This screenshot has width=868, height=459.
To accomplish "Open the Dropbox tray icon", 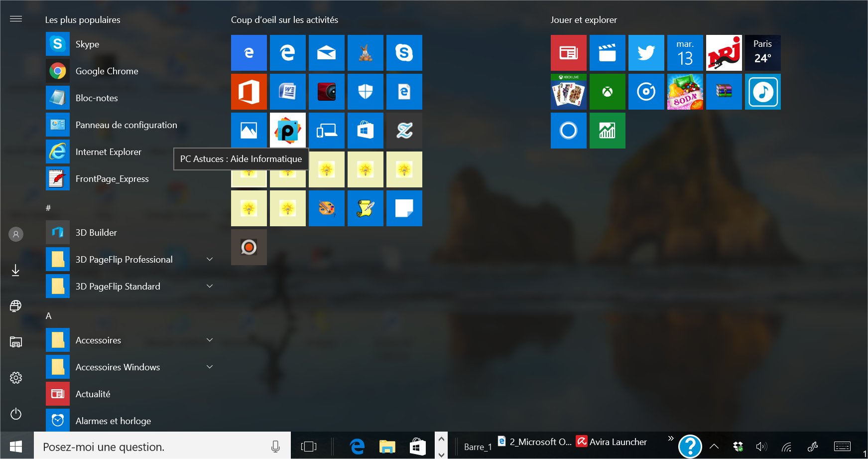I will pos(738,446).
